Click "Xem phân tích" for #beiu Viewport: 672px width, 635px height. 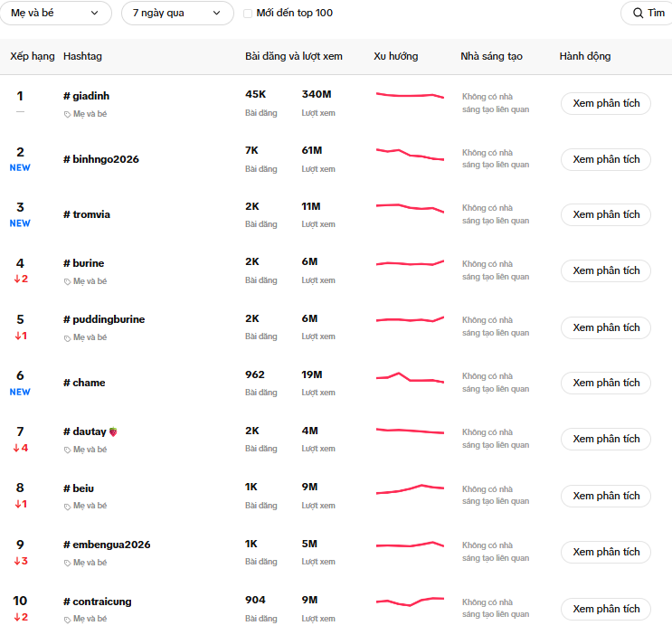pos(605,496)
